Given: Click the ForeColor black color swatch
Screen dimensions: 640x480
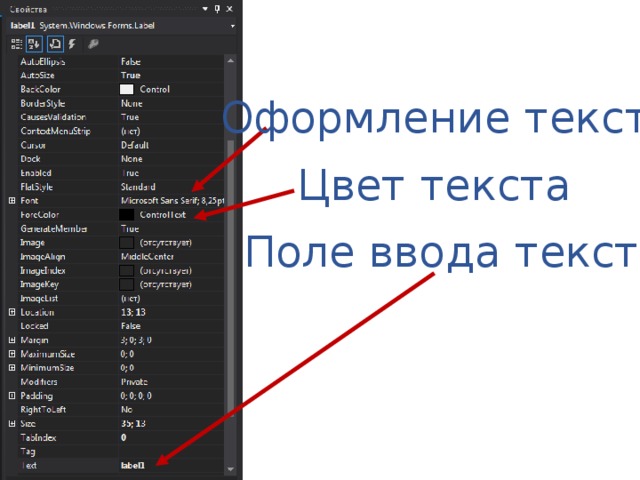Looking at the screenshot, I should (x=127, y=215).
